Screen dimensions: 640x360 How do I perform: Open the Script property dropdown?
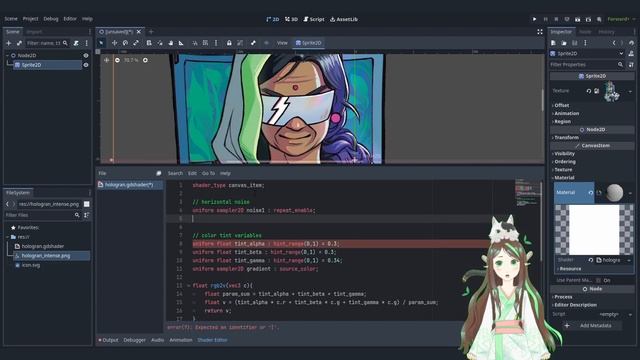[x=631, y=314]
